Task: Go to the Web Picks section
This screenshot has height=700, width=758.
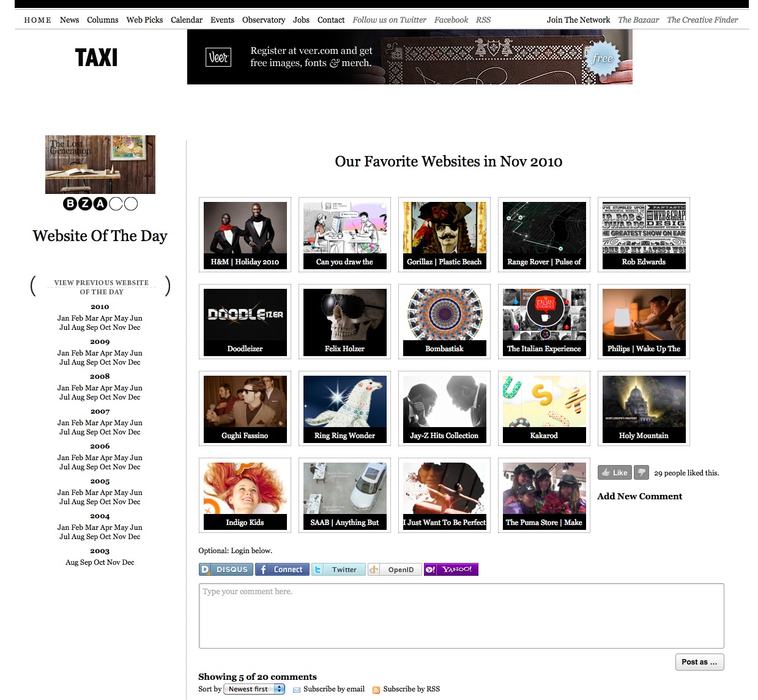Action: coord(144,20)
